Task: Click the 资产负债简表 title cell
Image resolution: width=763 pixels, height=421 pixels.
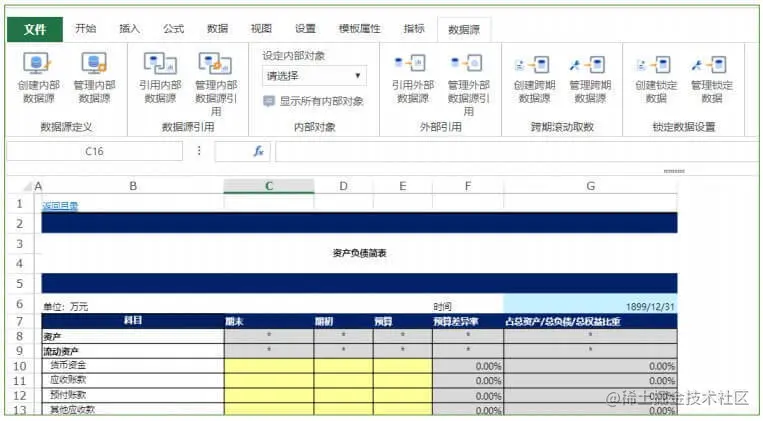Action: pos(359,253)
